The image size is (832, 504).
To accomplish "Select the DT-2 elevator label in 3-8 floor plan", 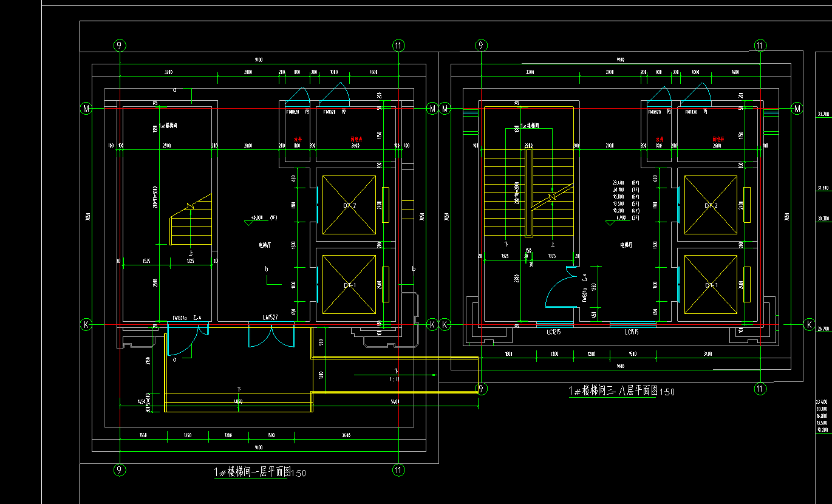I will tap(711, 206).
